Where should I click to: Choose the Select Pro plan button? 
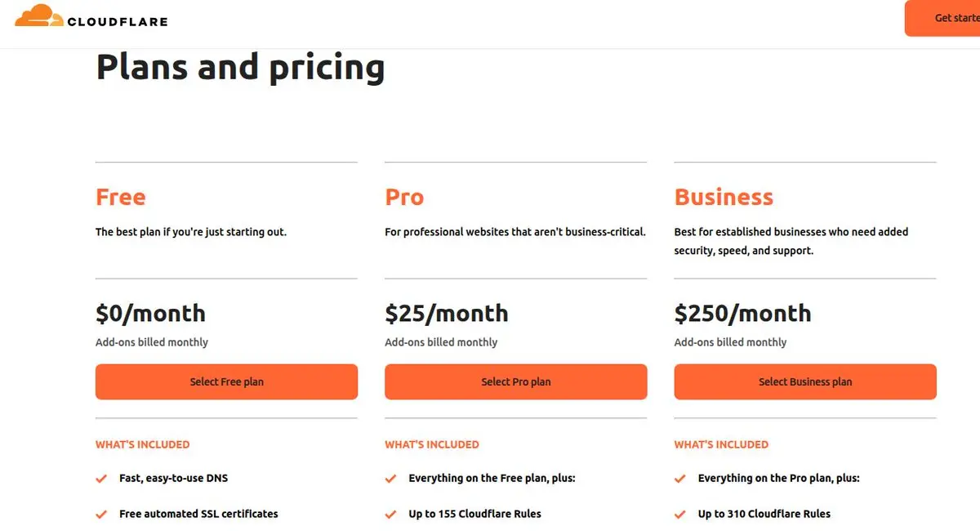coord(515,382)
